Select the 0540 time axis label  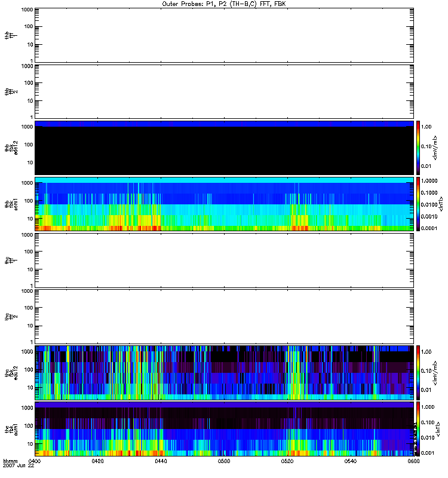coord(351,461)
